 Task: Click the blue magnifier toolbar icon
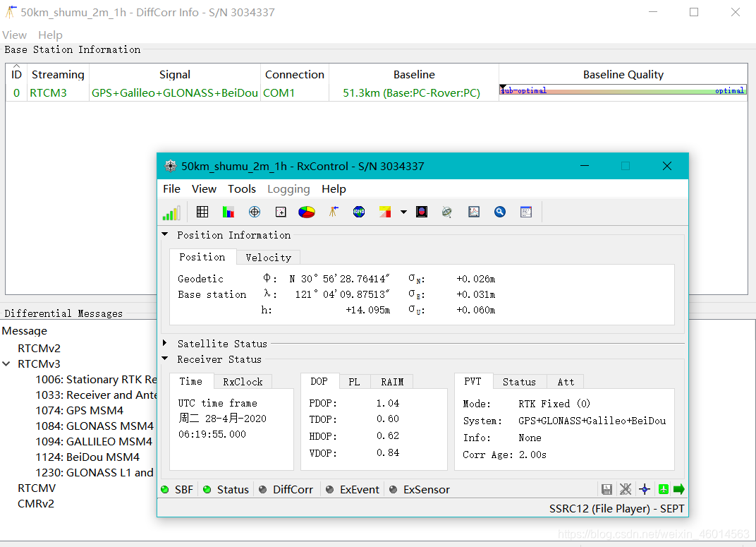click(x=500, y=212)
